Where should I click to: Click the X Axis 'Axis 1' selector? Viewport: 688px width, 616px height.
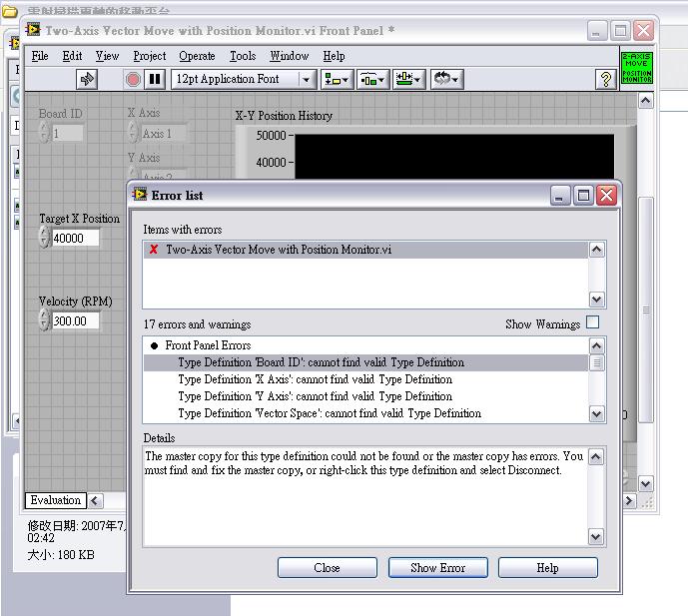coord(164,134)
